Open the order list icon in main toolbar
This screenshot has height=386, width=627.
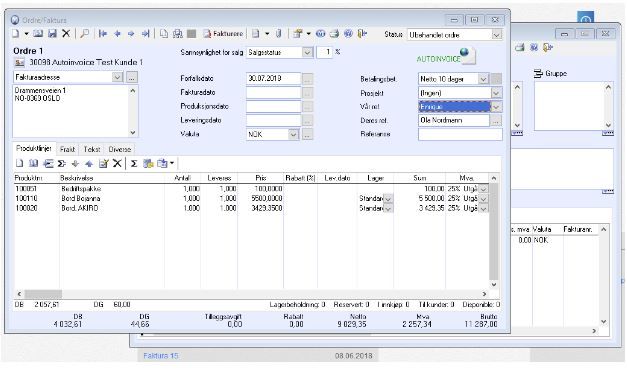click(38, 34)
